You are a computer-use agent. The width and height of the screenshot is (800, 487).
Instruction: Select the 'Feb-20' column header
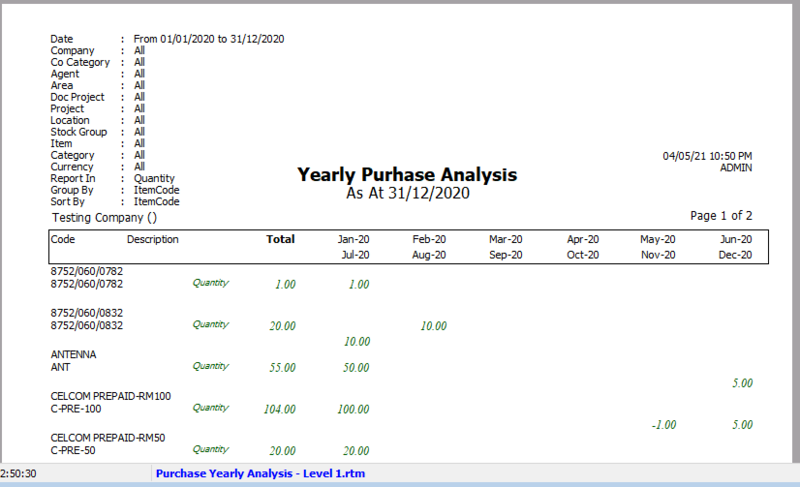coord(429,239)
